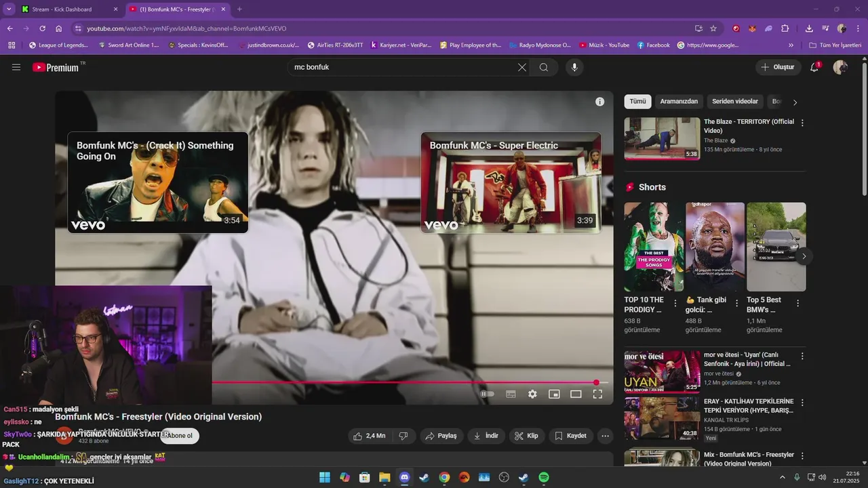Open the Müzik - YouTube bookmark
This screenshot has width=868, height=488.
[x=604, y=45]
